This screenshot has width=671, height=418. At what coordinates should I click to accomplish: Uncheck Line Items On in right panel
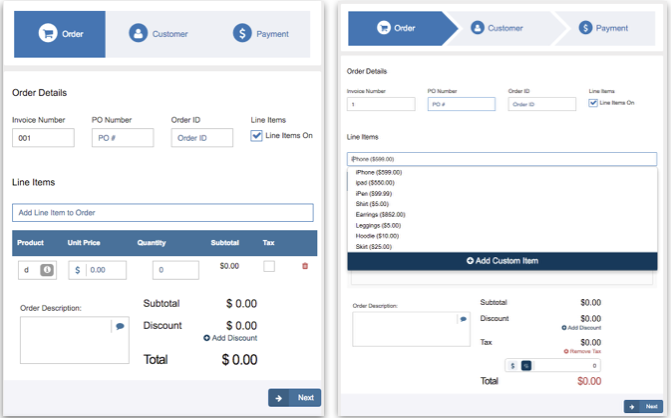point(594,102)
